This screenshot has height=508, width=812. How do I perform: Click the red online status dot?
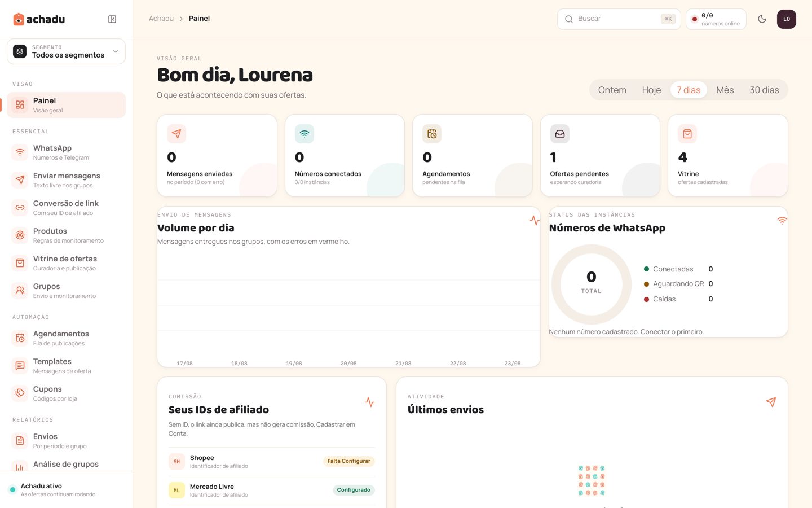tap(695, 19)
